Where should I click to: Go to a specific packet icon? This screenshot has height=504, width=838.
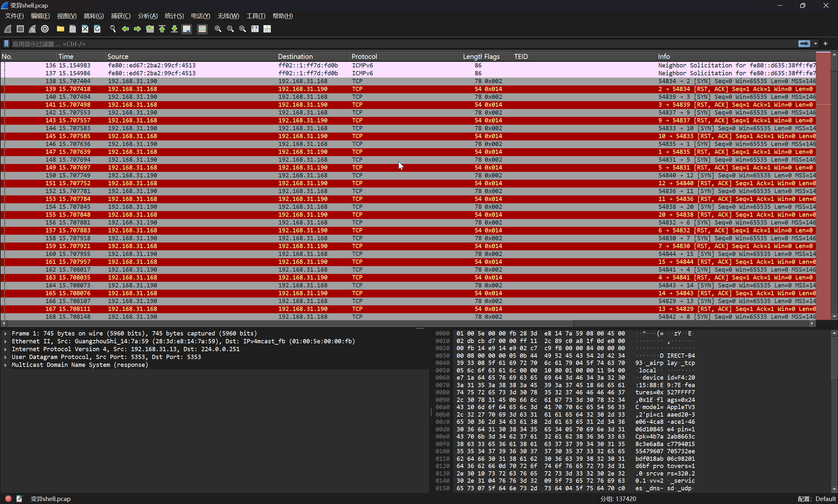tap(150, 29)
